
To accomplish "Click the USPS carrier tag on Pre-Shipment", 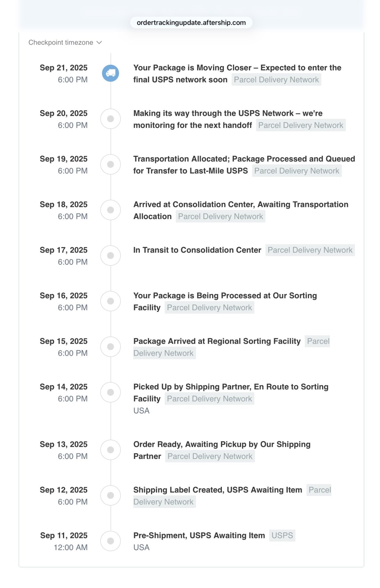I will coord(282,535).
